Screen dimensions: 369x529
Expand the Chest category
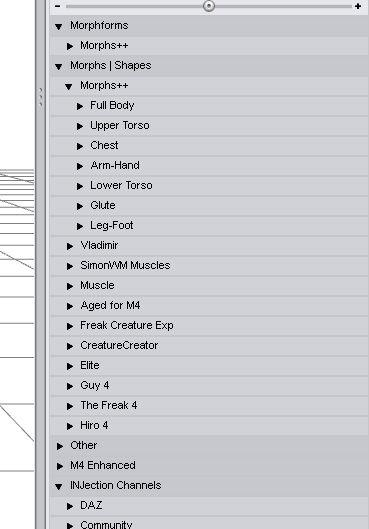pyautogui.click(x=80, y=146)
